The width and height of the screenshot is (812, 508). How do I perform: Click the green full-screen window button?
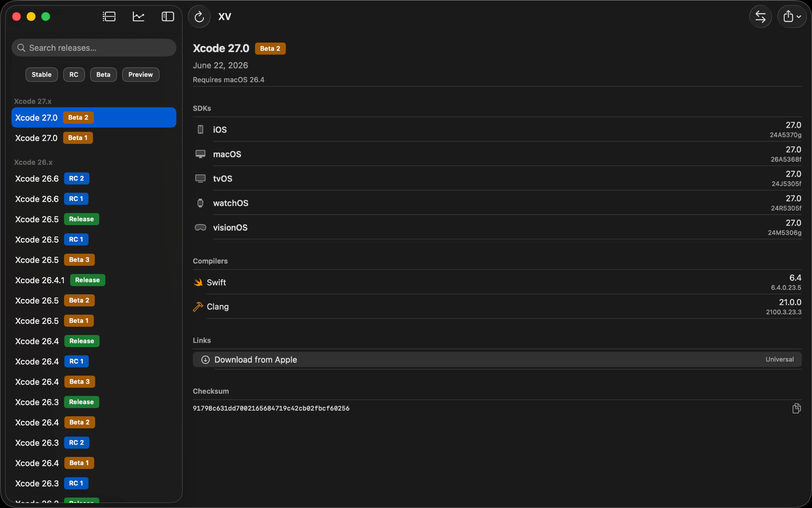[x=46, y=16]
